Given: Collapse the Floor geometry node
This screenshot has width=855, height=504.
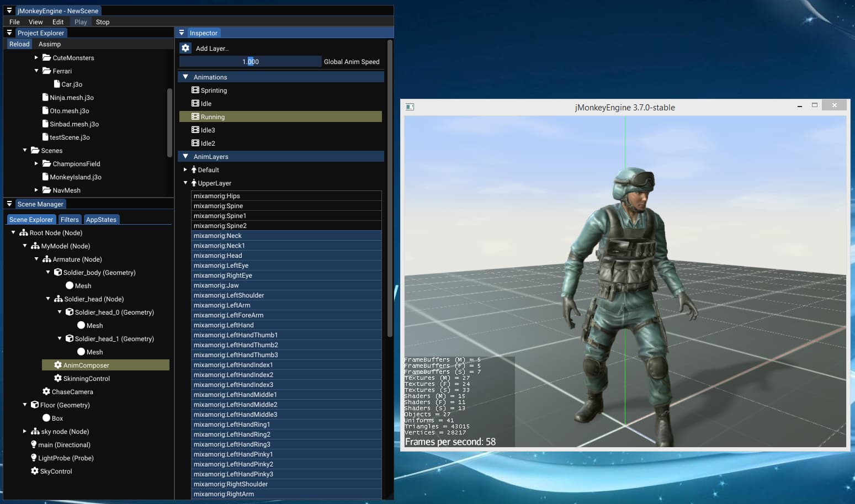Looking at the screenshot, I should pos(25,405).
